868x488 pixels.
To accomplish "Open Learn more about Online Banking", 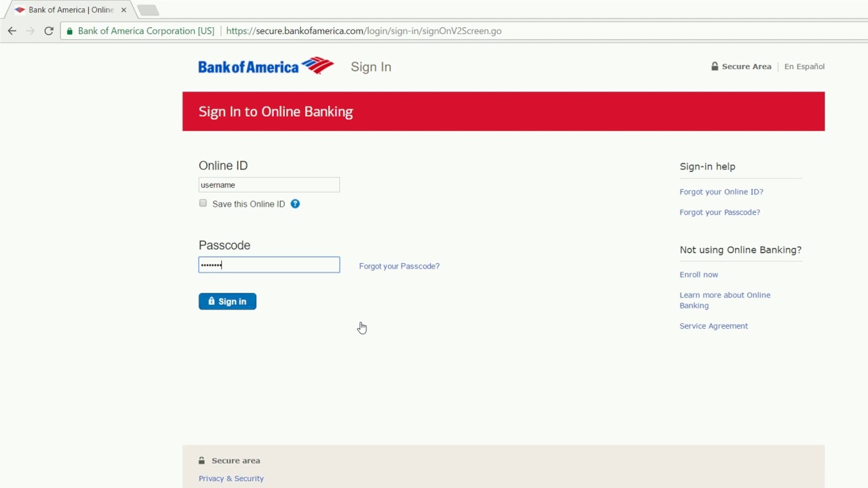I will (x=725, y=300).
